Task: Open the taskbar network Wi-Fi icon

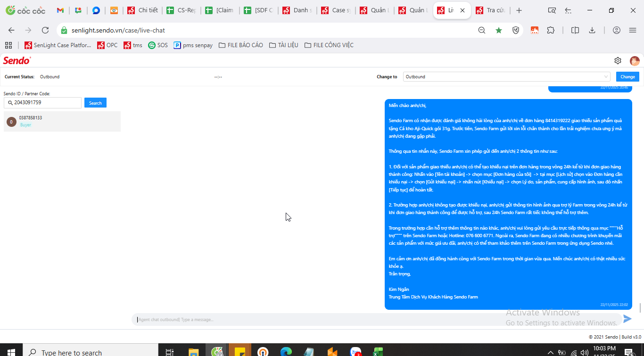Action: pyautogui.click(x=574, y=352)
